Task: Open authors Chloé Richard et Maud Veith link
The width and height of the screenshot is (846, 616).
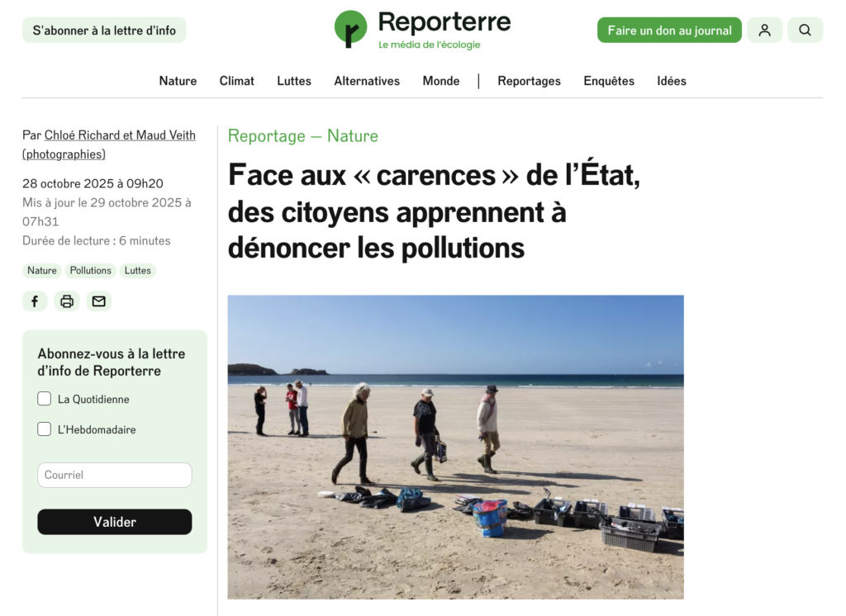Action: [120, 135]
